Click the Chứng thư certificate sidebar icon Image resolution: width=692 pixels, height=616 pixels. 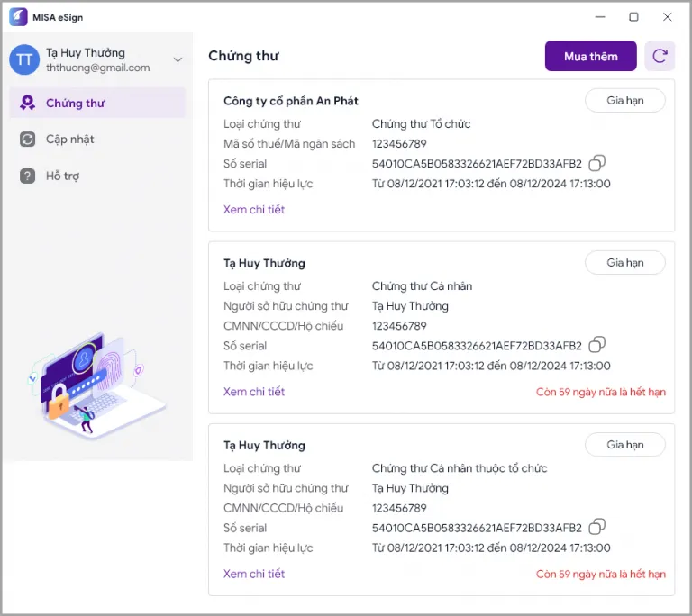click(28, 103)
